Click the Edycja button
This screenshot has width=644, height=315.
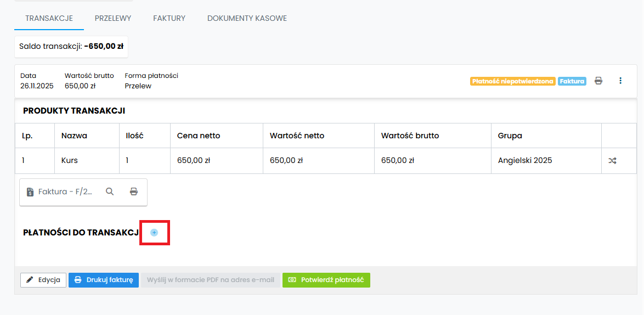tap(43, 280)
